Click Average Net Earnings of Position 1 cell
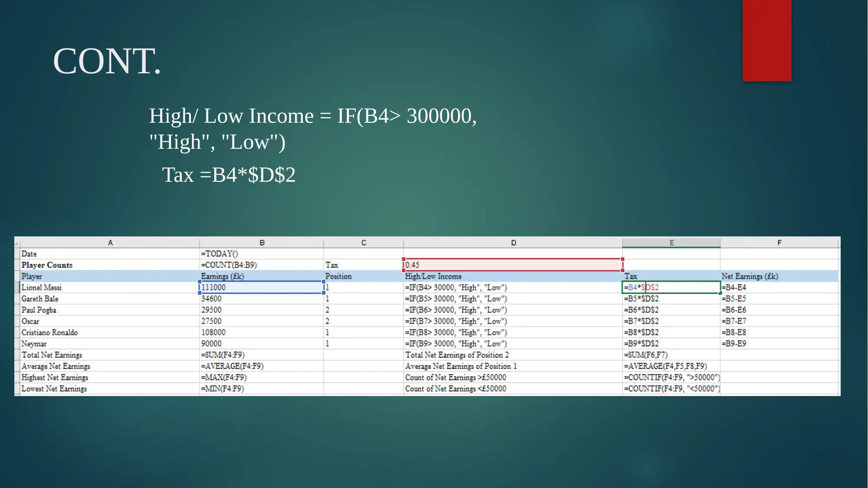 (x=513, y=367)
